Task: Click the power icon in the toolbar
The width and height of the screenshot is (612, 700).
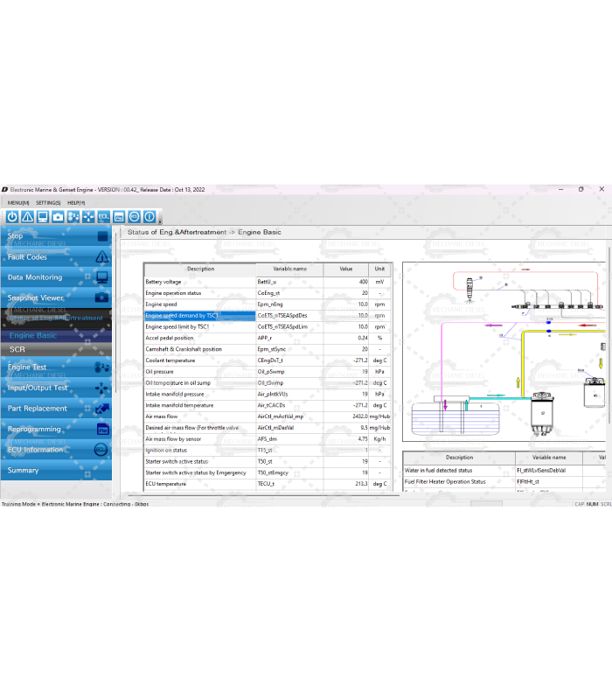Action: click(12, 216)
